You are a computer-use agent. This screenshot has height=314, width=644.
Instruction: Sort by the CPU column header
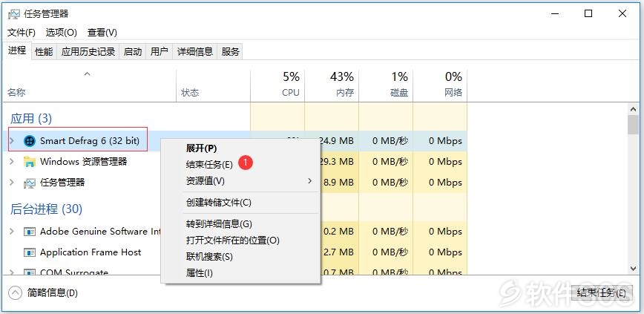[x=277, y=85]
